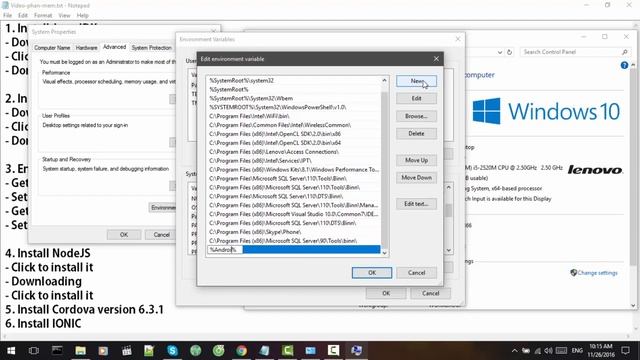Click the Move Up button
Image resolution: width=640 pixels, height=360 pixels.
tap(416, 160)
